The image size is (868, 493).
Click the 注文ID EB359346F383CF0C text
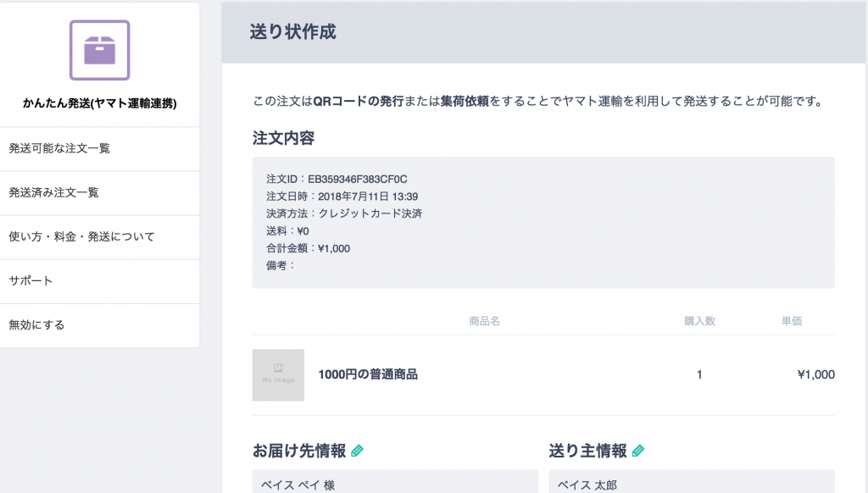coord(337,180)
